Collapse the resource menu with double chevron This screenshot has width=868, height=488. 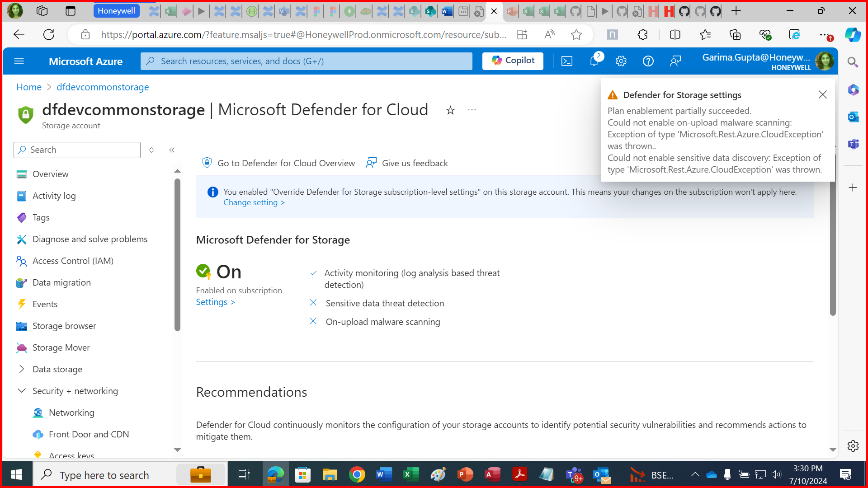(172, 150)
